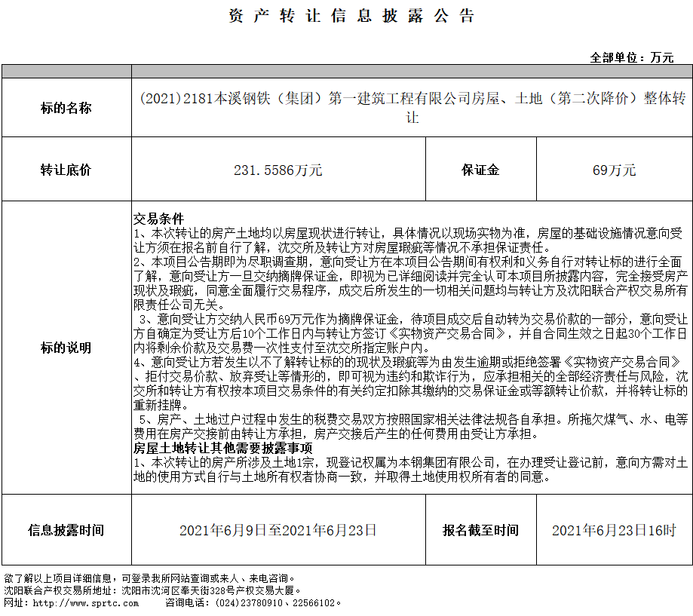
Task: Click the paragraph starting 1、本次转让的房产土地均以房屋现状
Action: tap(407, 240)
